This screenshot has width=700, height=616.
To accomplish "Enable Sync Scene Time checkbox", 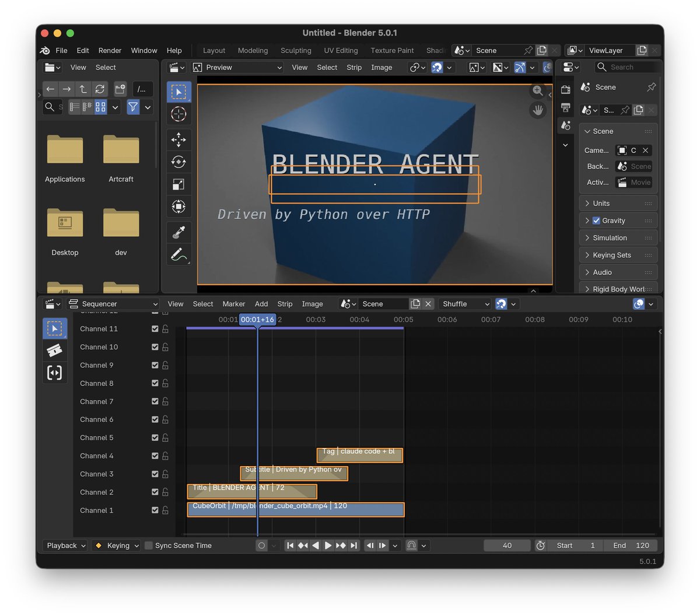I will coord(149,545).
